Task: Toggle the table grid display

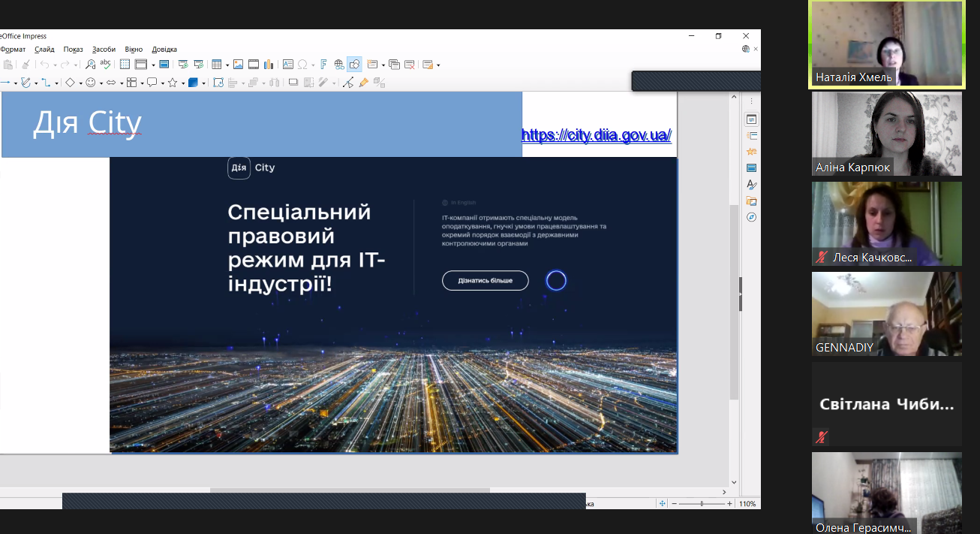Action: [x=124, y=64]
